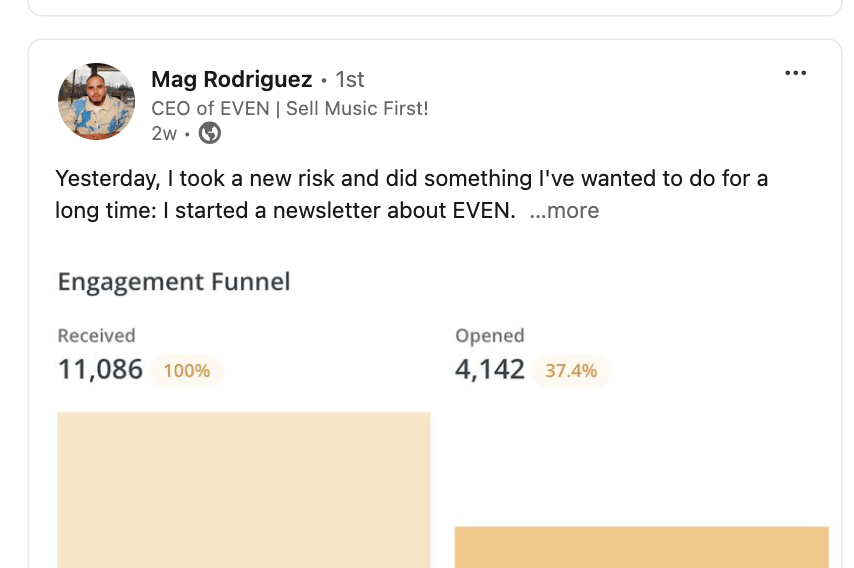854x568 pixels.
Task: Click the orange Opened bar
Action: (641, 547)
